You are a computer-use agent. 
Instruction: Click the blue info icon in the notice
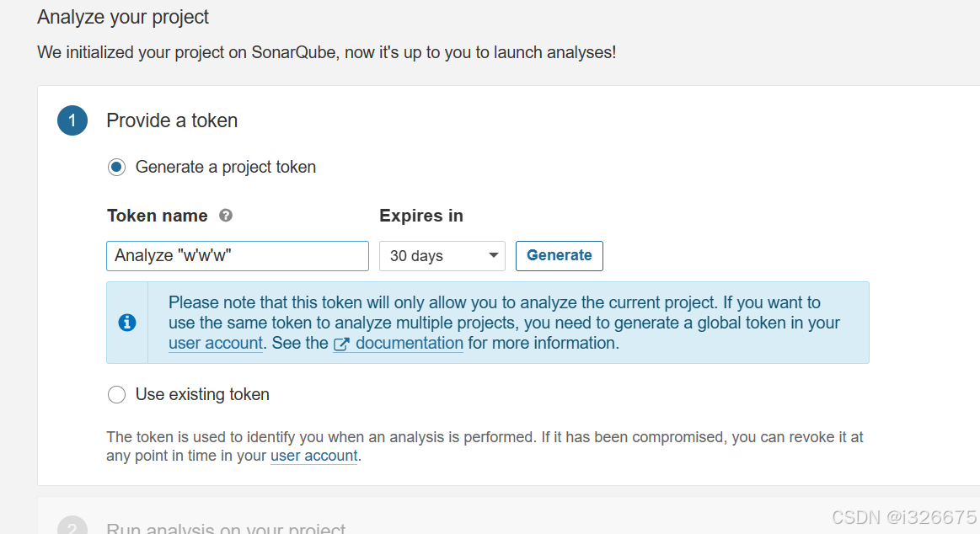pos(127,323)
